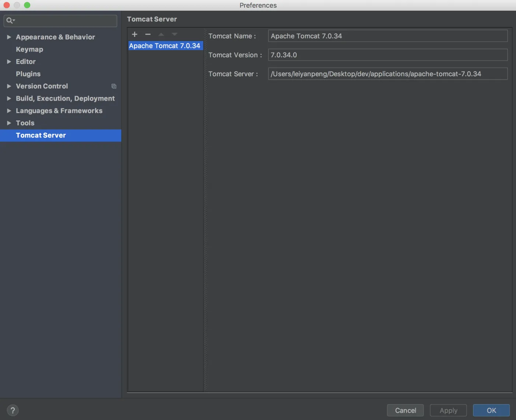The width and height of the screenshot is (516, 420).
Task: Select Apache Tomcat 7.0.34 list entry
Action: (164, 46)
